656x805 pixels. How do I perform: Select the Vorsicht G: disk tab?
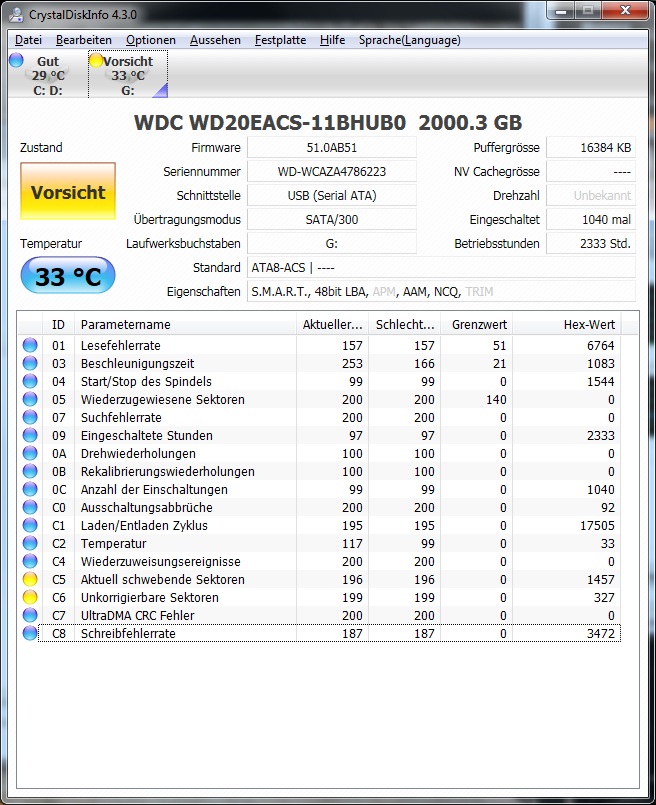point(128,75)
